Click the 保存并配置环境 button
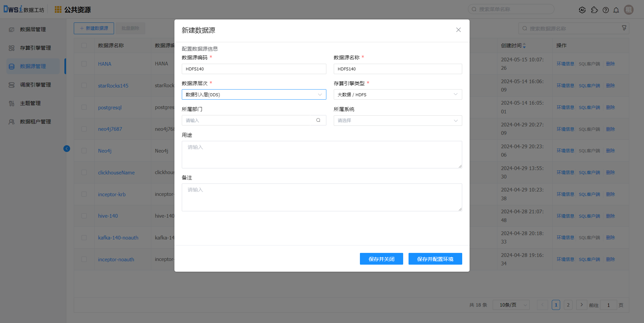Screen dimensions: 644x323 click(x=435, y=259)
